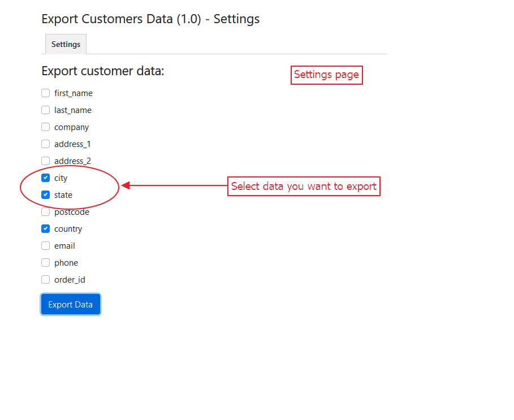The image size is (514, 420).
Task: Click the first_name label text
Action: click(74, 93)
